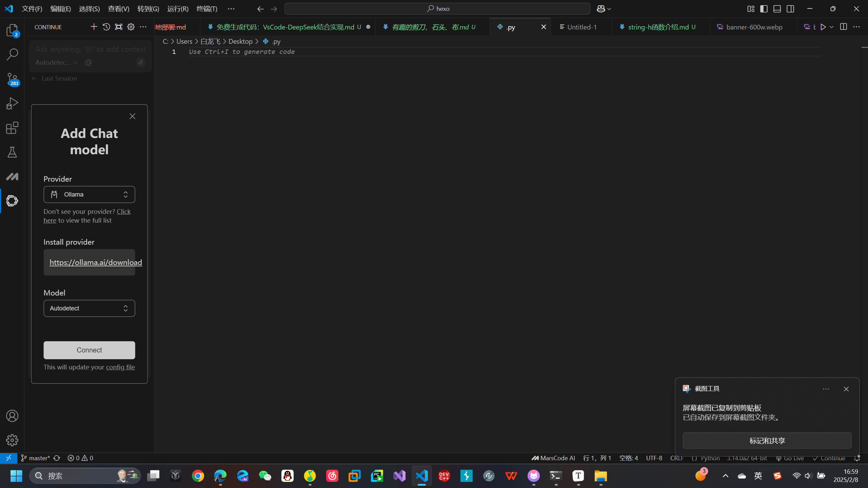The height and width of the screenshot is (488, 868).
Task: Open the Extensions view icon
Action: pyautogui.click(x=12, y=128)
